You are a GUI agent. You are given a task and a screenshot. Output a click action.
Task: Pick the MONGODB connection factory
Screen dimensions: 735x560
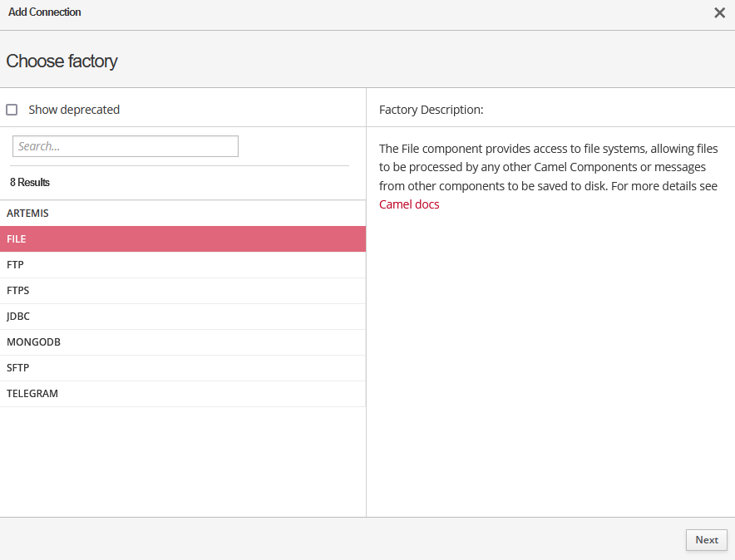coord(33,341)
